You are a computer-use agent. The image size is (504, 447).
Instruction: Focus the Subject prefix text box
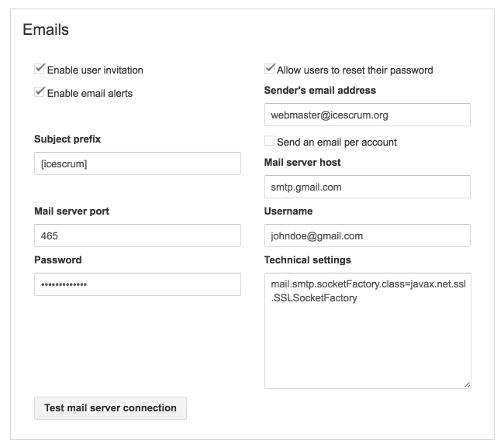coord(137,163)
